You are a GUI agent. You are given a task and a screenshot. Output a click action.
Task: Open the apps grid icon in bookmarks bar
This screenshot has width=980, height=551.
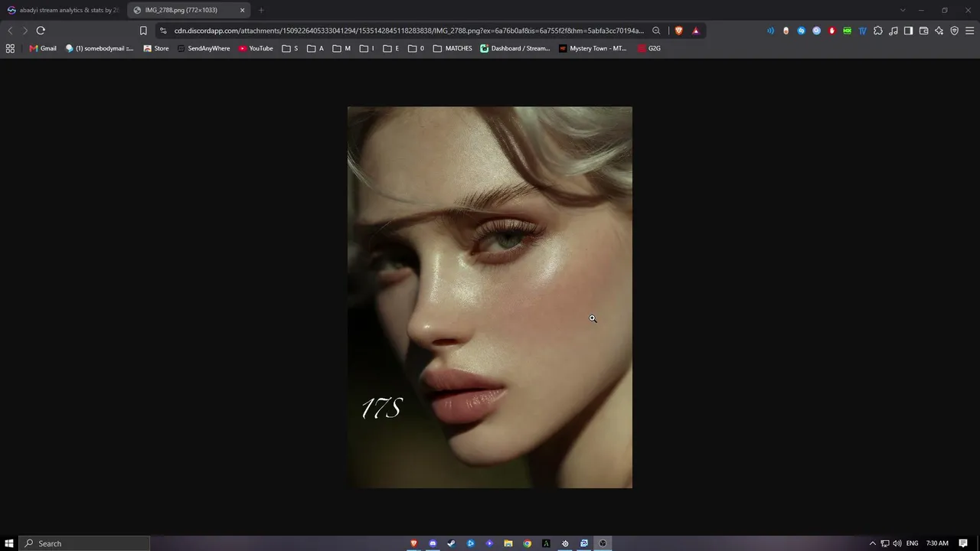click(x=10, y=48)
